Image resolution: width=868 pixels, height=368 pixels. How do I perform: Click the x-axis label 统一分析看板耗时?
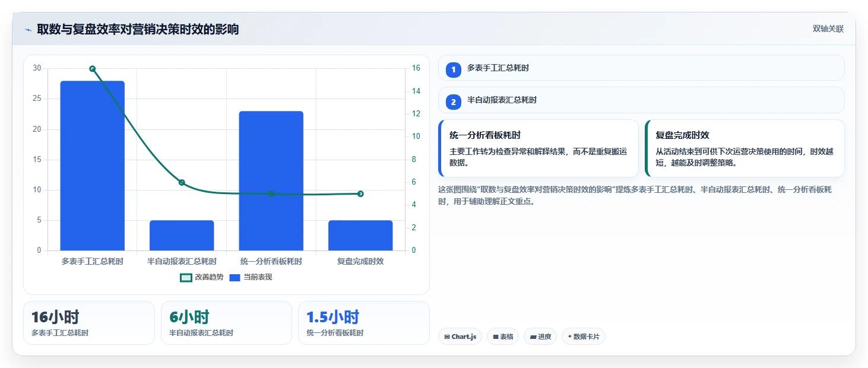pos(271,261)
